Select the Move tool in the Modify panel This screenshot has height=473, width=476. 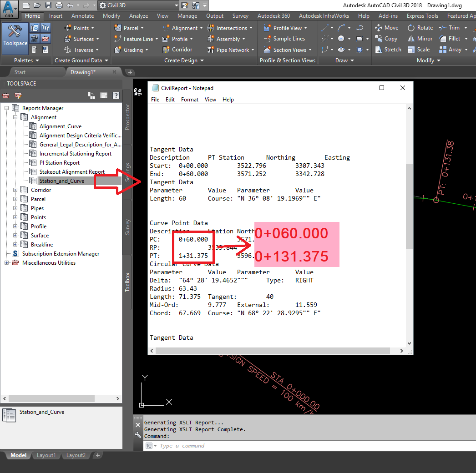(386, 27)
